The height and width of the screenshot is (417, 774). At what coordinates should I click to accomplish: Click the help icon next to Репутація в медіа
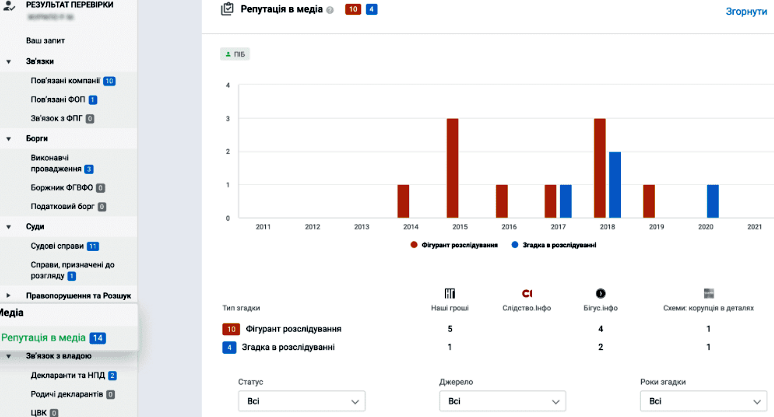pos(330,11)
